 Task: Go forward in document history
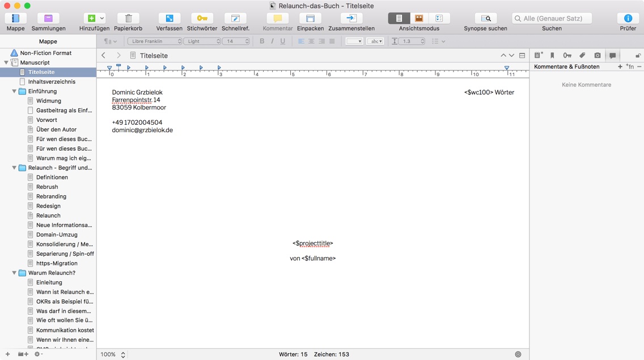tap(118, 56)
